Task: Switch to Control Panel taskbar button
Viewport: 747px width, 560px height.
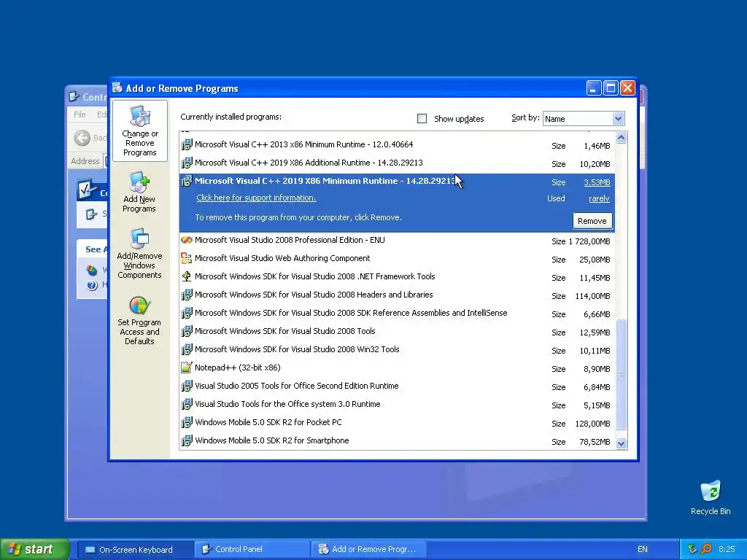Action: (251, 550)
